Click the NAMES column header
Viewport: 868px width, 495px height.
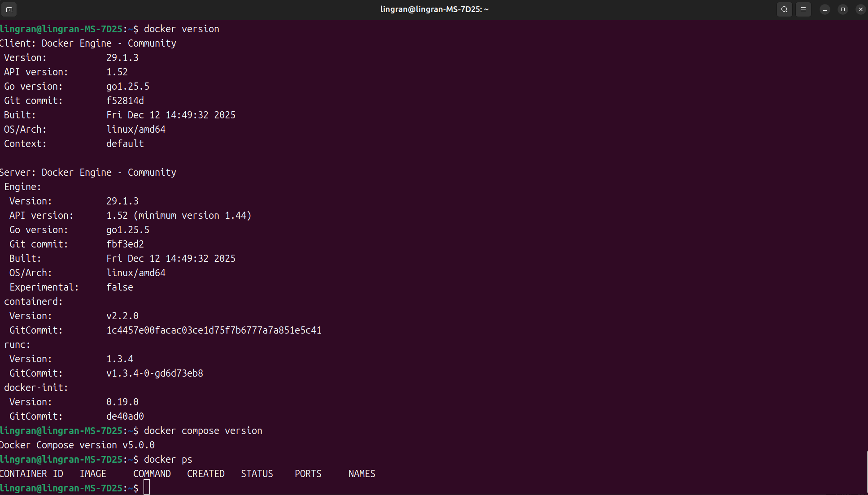362,474
